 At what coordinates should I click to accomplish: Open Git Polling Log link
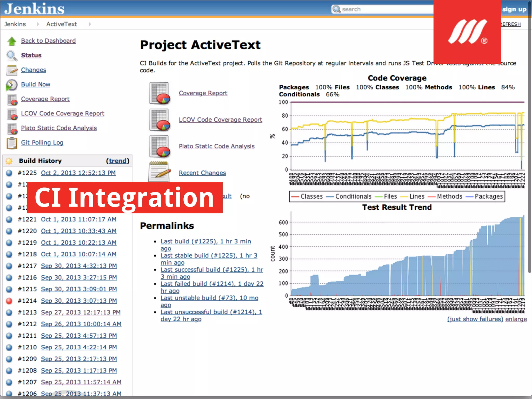(42, 143)
